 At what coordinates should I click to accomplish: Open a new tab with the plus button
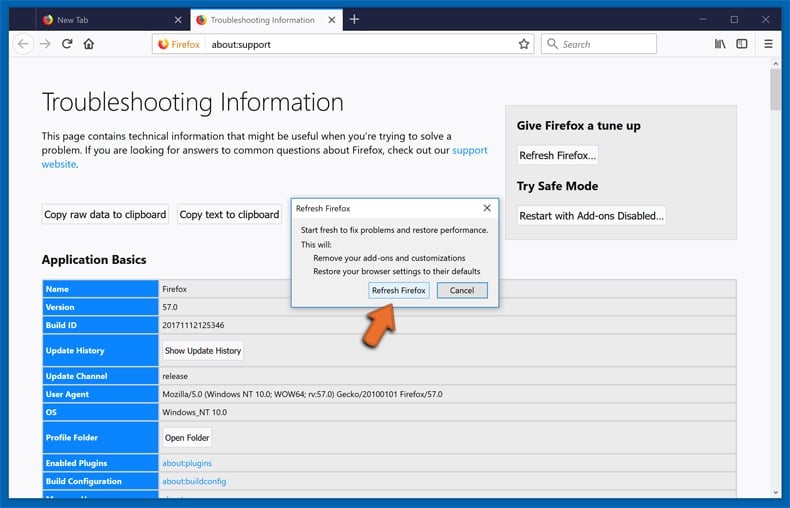pos(354,19)
